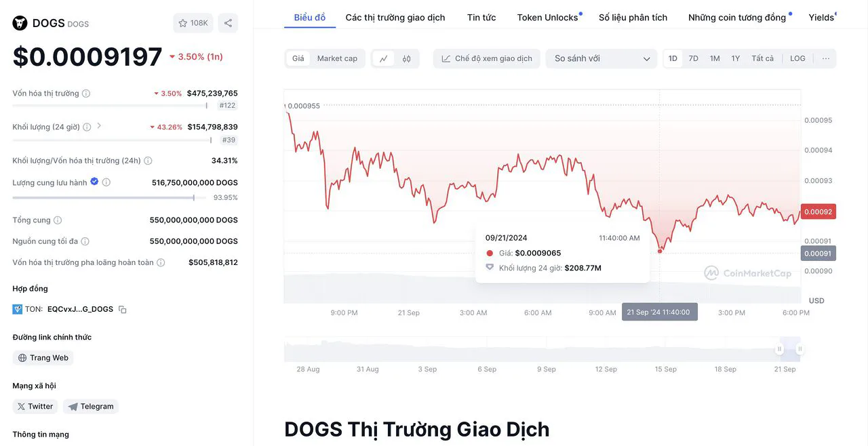
Task: Click info icon beside Nguồn cung tối đa
Action: click(x=85, y=241)
